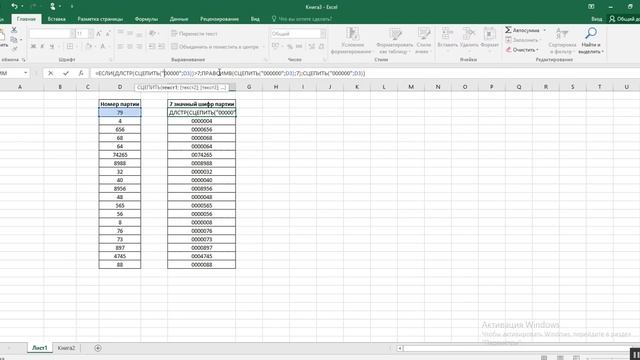Toggle Underline (Ч) formatting
Screen dimensions: 640x360
coord(52,47)
